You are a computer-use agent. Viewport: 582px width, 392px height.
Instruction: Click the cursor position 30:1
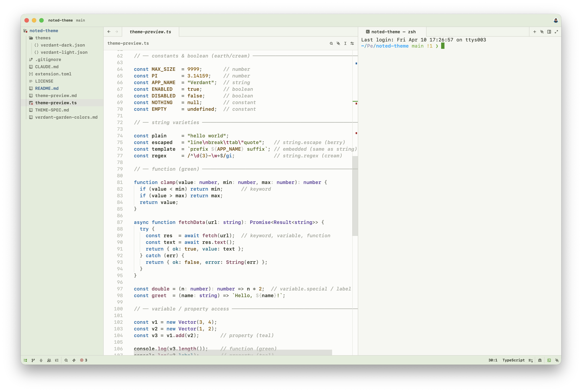click(493, 360)
